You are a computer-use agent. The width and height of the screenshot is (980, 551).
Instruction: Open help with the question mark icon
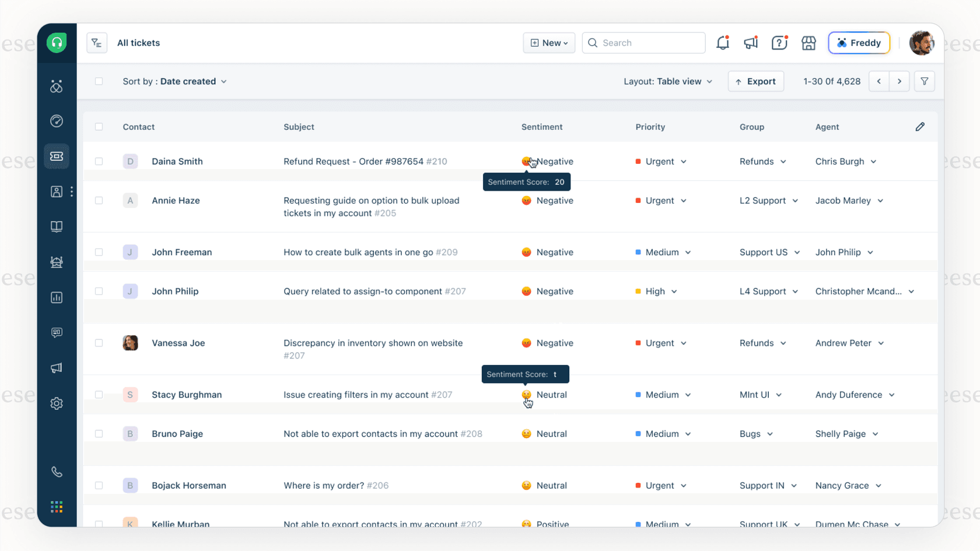779,43
